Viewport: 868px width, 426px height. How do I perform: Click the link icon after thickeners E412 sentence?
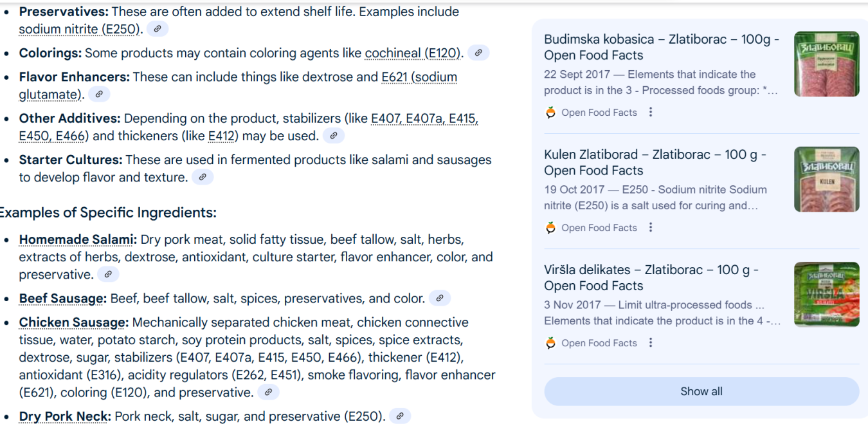coord(334,136)
